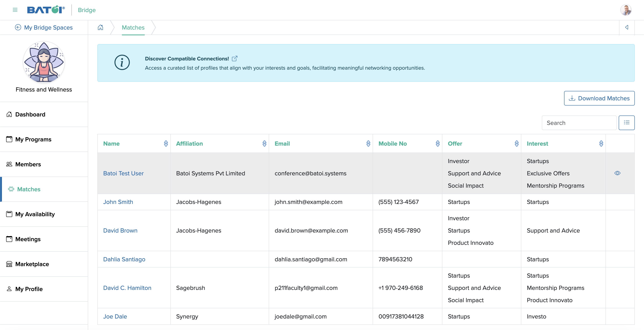Viewport: 644px width, 330px height.
Task: Click the info circle icon in banner
Action: pyautogui.click(x=122, y=62)
